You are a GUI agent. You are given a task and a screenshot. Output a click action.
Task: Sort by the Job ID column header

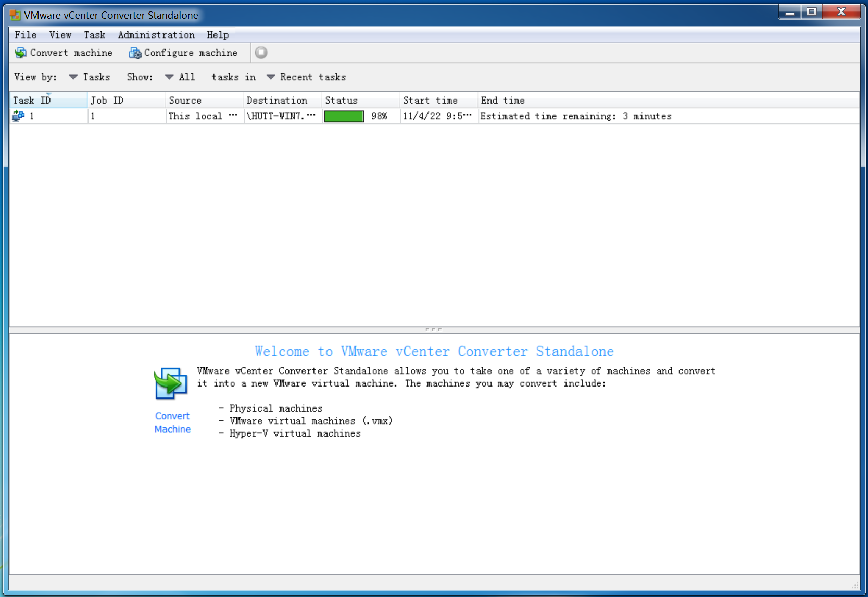tap(127, 100)
